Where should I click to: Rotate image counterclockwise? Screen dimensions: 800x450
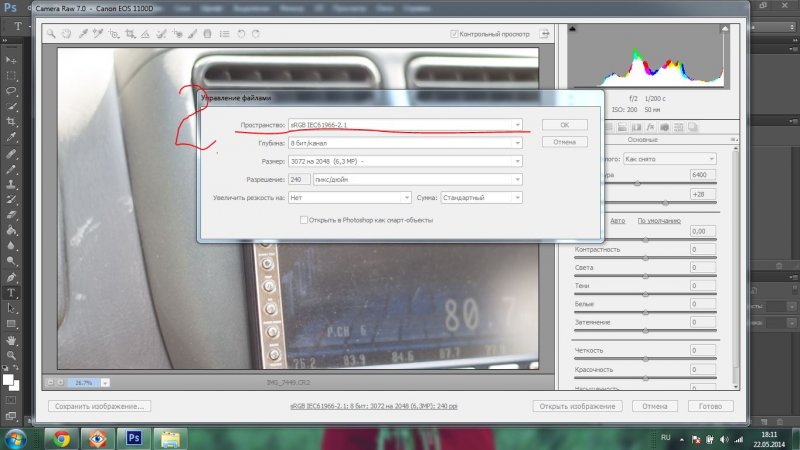click(241, 34)
